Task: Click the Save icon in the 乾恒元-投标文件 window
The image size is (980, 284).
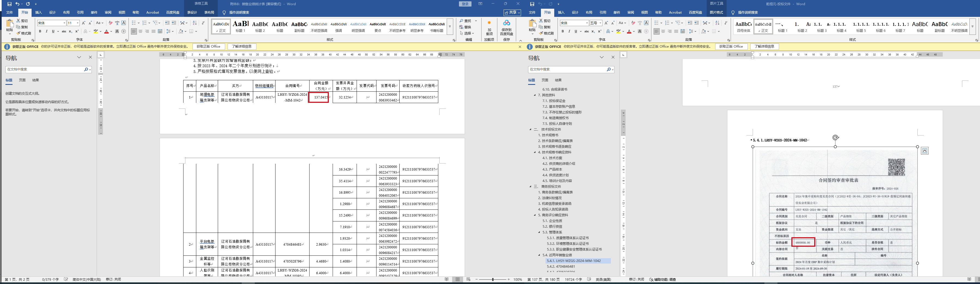Action: point(532,4)
